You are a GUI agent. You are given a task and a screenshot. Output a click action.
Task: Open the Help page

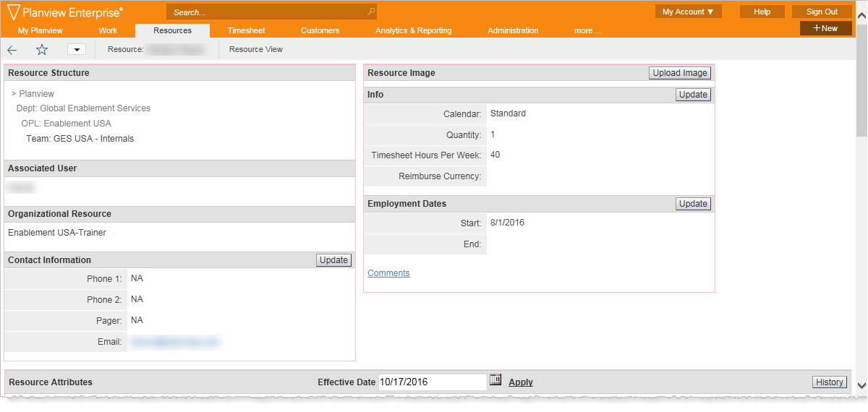point(762,12)
